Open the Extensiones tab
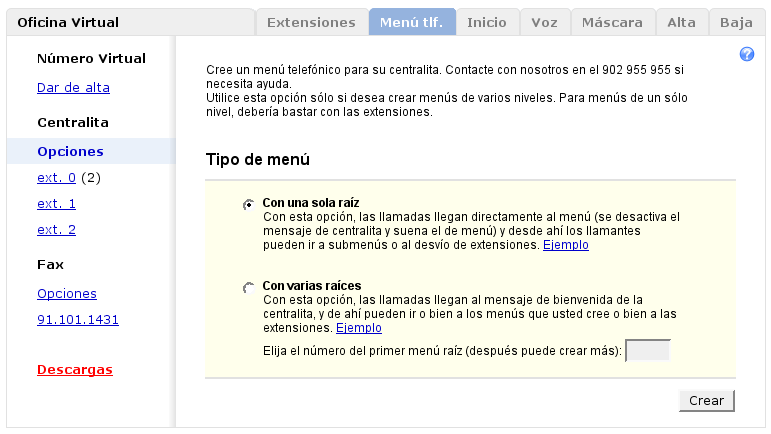Viewport: 771px width, 434px height. (x=311, y=22)
